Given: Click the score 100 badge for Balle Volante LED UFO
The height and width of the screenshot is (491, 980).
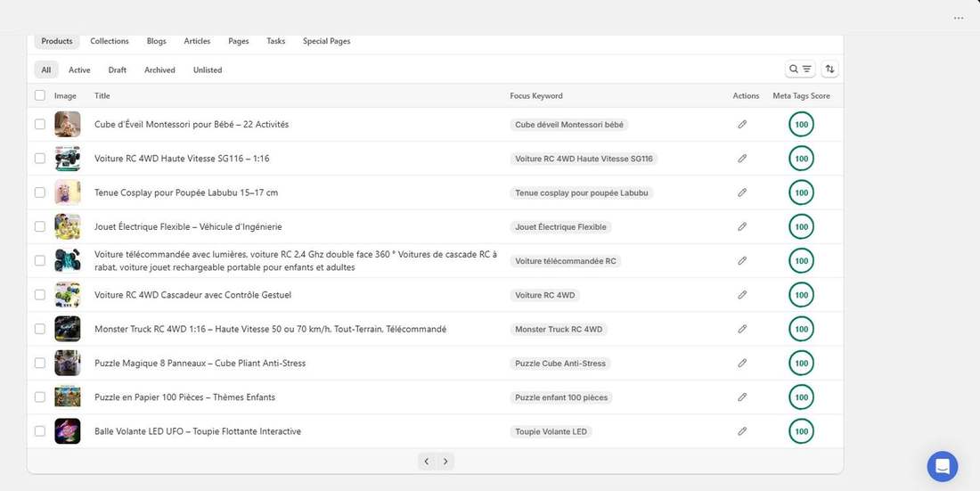Looking at the screenshot, I should pos(801,431).
